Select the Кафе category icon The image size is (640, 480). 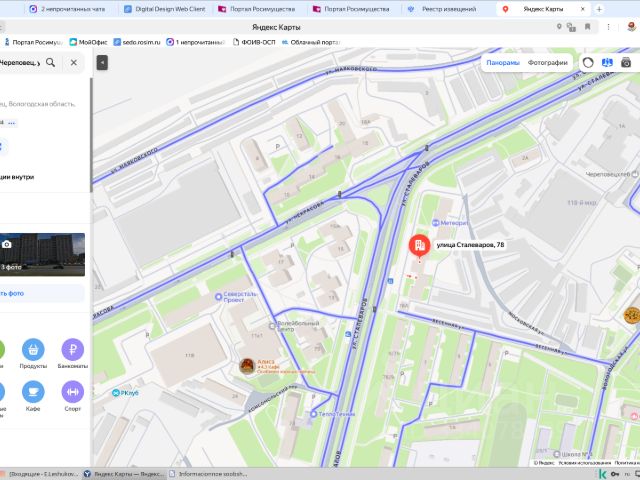[x=33, y=392]
